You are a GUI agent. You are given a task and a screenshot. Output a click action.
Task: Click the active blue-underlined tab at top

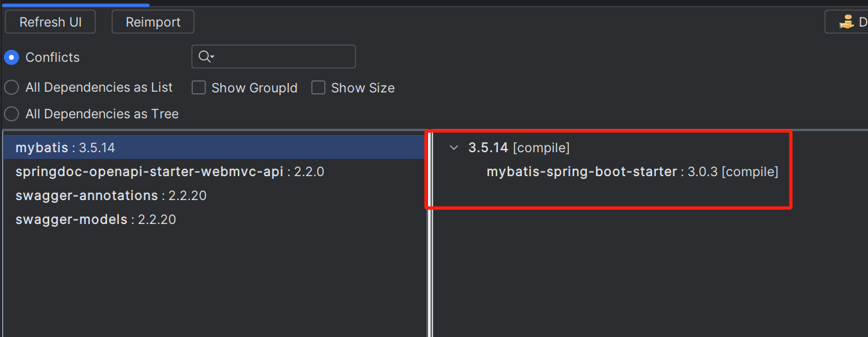(76, 4)
